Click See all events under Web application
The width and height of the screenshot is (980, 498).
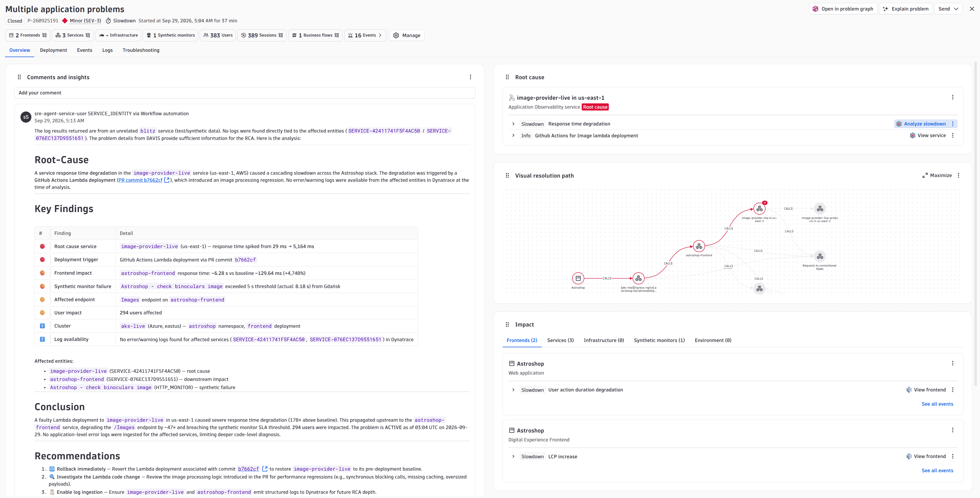tap(937, 404)
